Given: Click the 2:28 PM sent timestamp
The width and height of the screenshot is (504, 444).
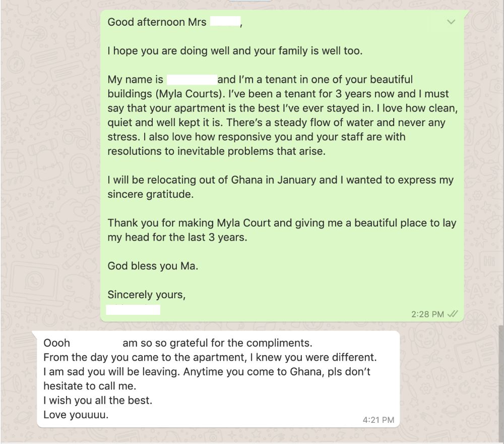Looking at the screenshot, I should (427, 314).
